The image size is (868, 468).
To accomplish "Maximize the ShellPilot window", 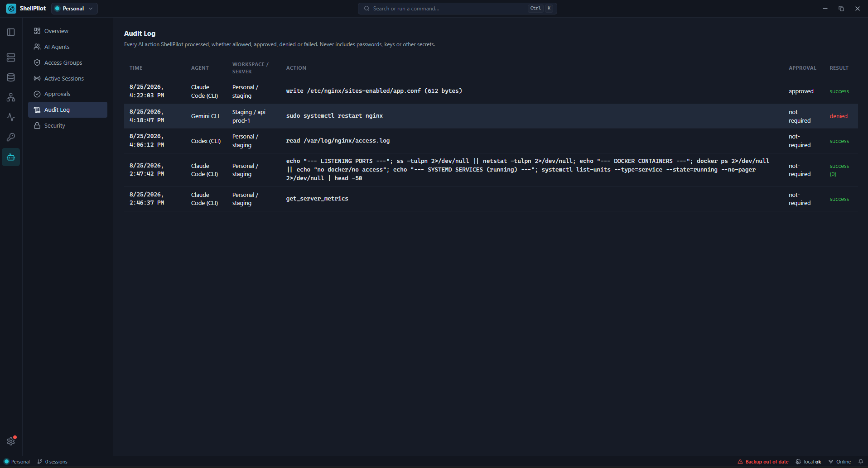I will point(841,9).
